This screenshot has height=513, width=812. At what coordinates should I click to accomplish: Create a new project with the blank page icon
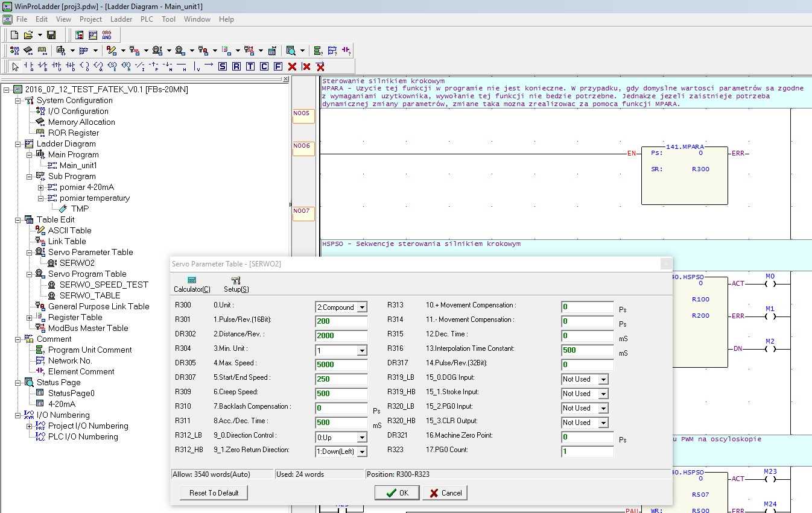coord(14,35)
